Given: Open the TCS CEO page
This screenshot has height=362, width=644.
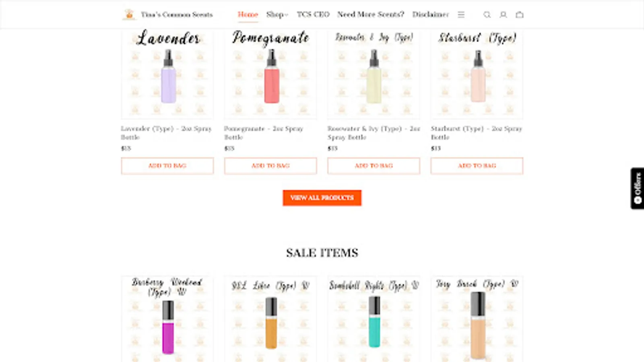Looking at the screenshot, I should point(313,14).
